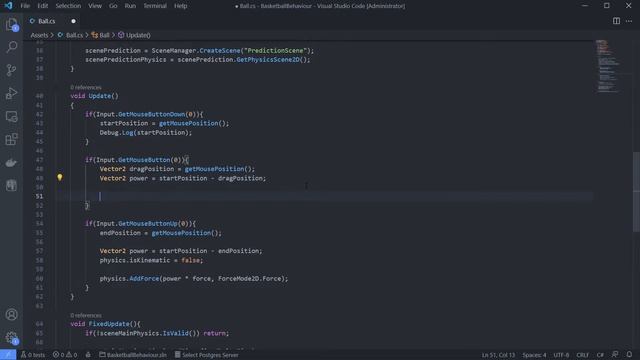The image size is (640, 360).
Task: Click line number 51 in the gutter
Action: point(39,196)
